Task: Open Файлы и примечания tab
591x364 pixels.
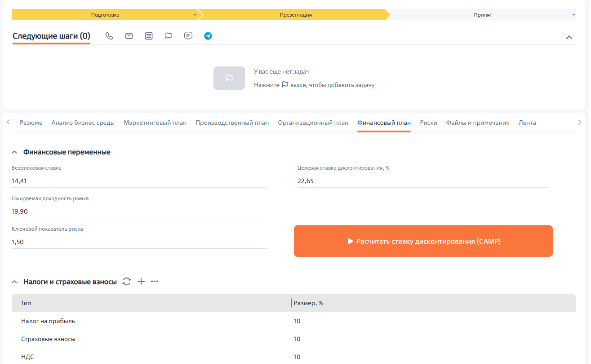Action: click(x=478, y=123)
